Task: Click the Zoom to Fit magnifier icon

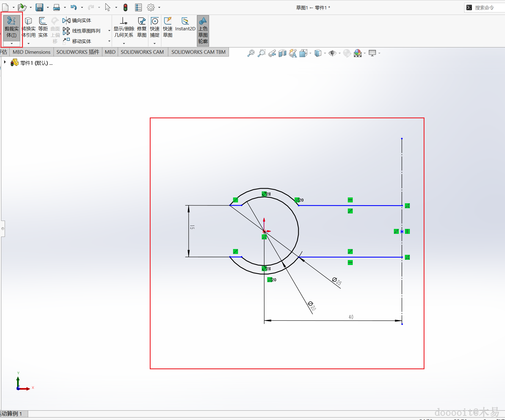Action: coord(251,53)
